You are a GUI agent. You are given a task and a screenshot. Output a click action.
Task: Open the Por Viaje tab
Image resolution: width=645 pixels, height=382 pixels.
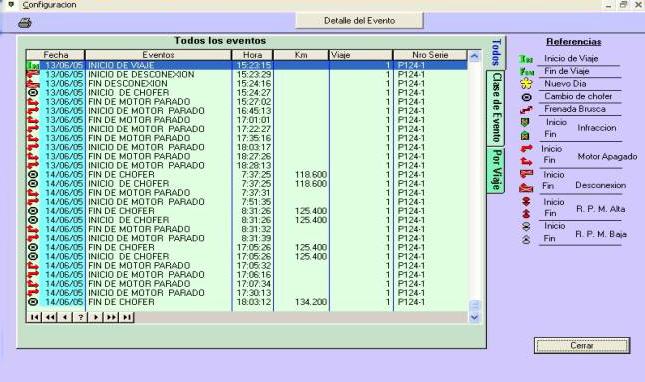click(x=496, y=170)
